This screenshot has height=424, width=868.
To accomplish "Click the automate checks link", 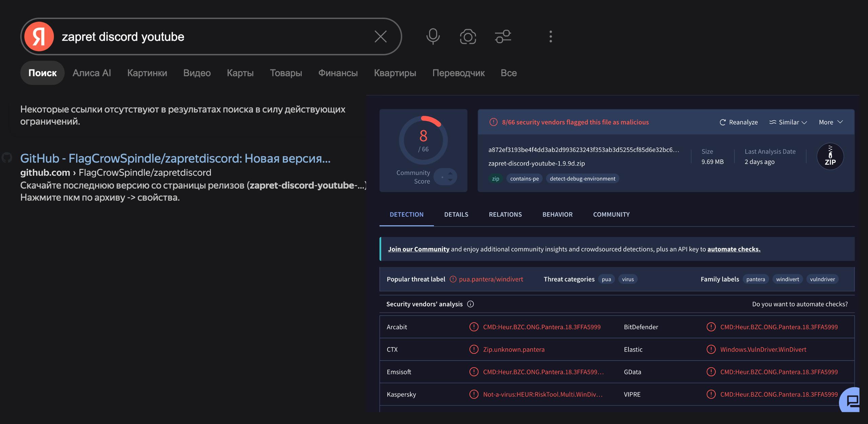I will pyautogui.click(x=734, y=249).
